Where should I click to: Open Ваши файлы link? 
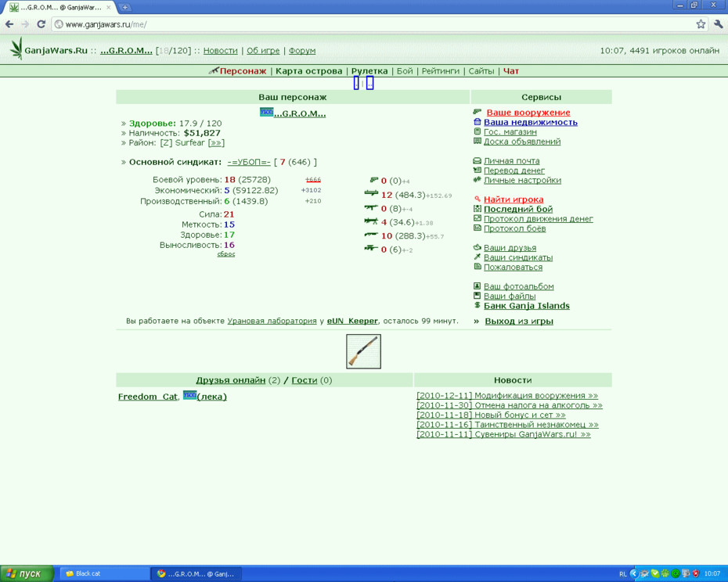coord(510,296)
